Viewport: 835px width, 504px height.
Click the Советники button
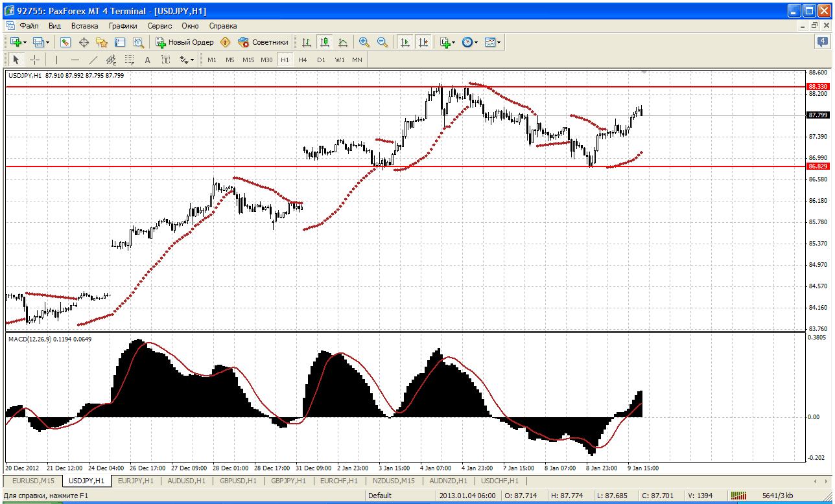(x=263, y=42)
